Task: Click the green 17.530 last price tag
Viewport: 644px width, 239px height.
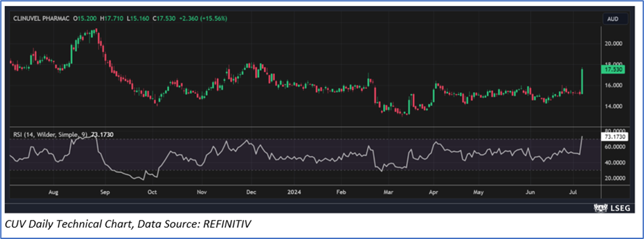Action: [612, 70]
